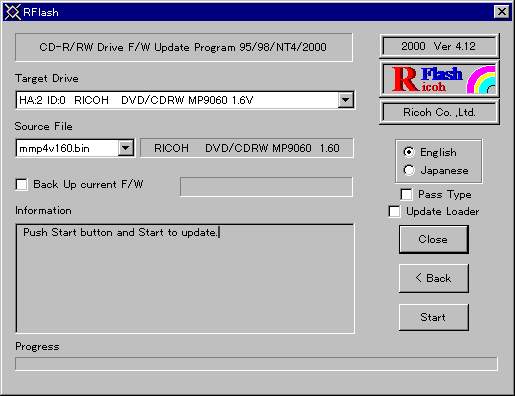Click the 2000 Ver 4.12 version box
The image size is (515, 396).
click(x=439, y=46)
